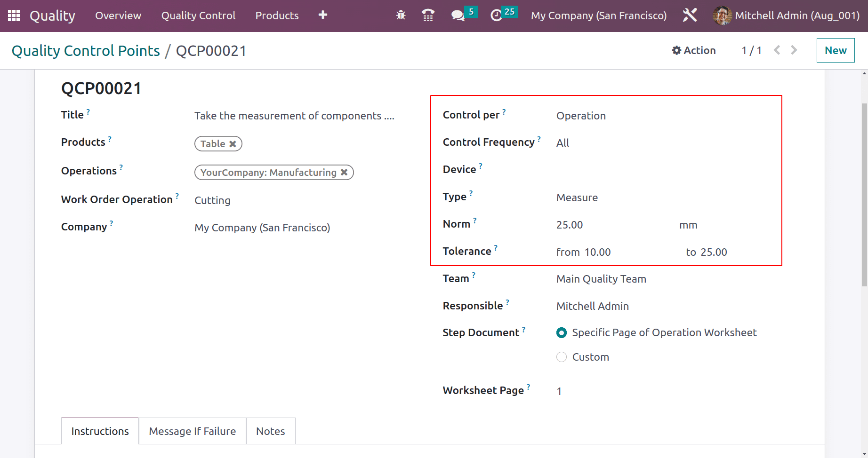868x458 pixels.
Task: Show help tooltip for Team field
Action: tap(474, 275)
